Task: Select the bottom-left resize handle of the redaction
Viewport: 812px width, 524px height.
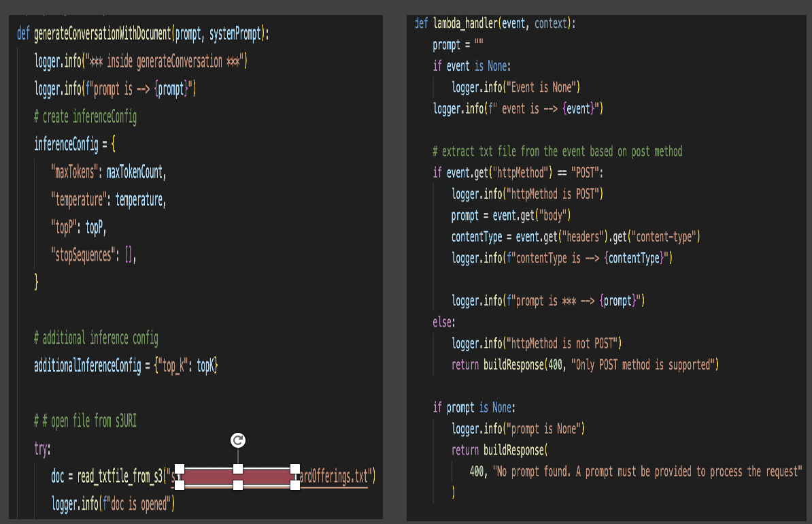Action: pyautogui.click(x=178, y=486)
